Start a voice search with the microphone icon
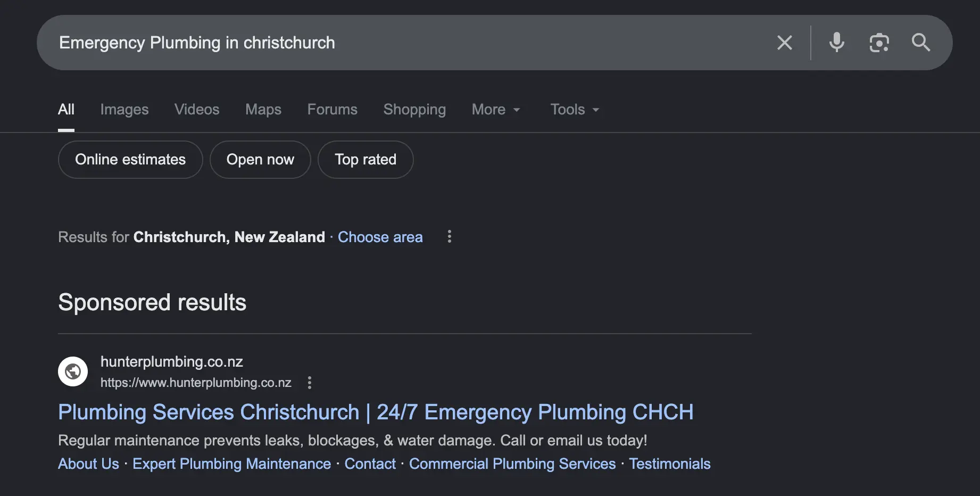Viewport: 980px width, 496px height. [x=837, y=43]
